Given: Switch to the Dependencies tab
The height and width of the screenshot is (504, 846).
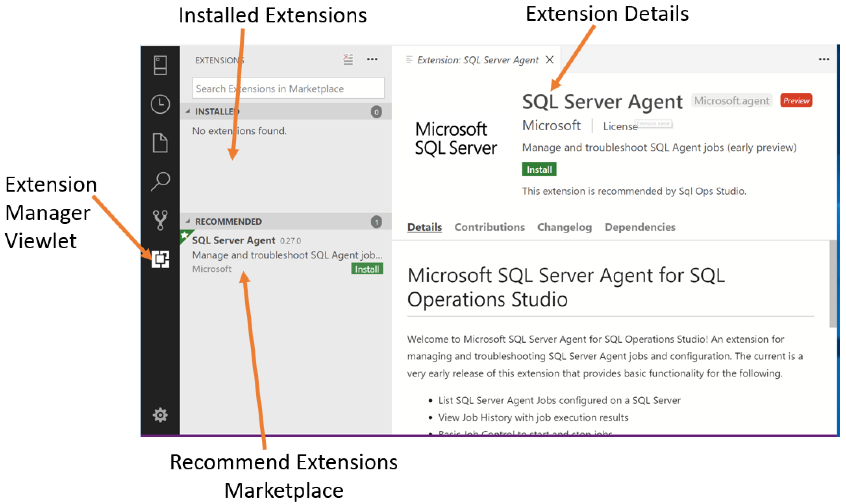Looking at the screenshot, I should [640, 227].
